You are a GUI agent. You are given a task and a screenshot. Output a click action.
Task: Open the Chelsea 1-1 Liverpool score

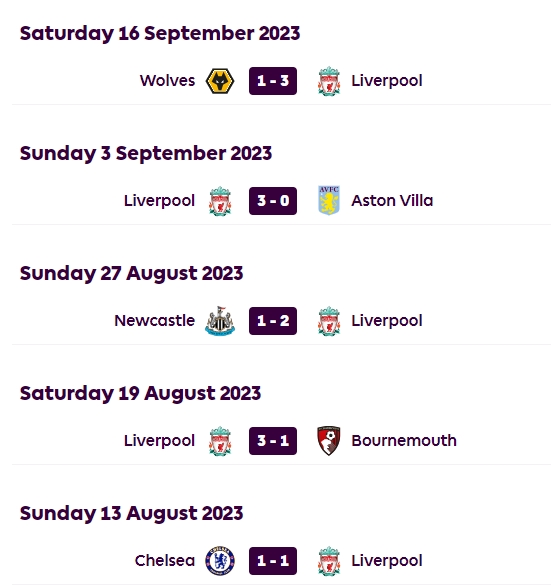[273, 561]
